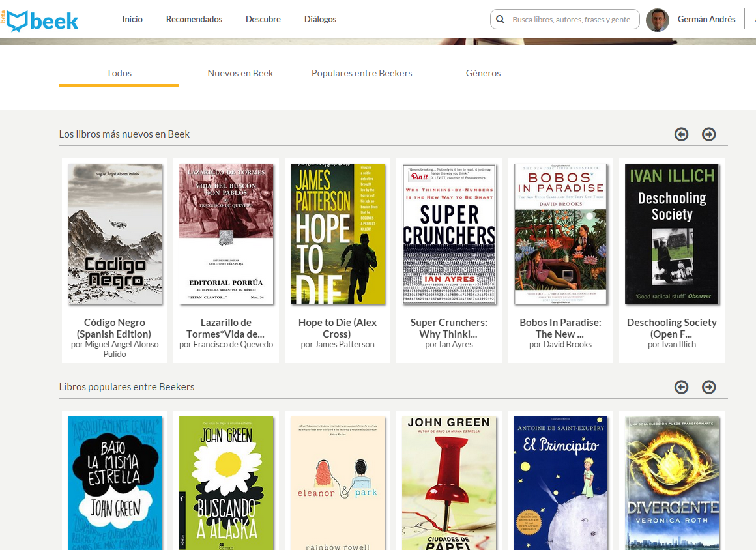
Task: Click the search magnifier icon
Action: (501, 20)
